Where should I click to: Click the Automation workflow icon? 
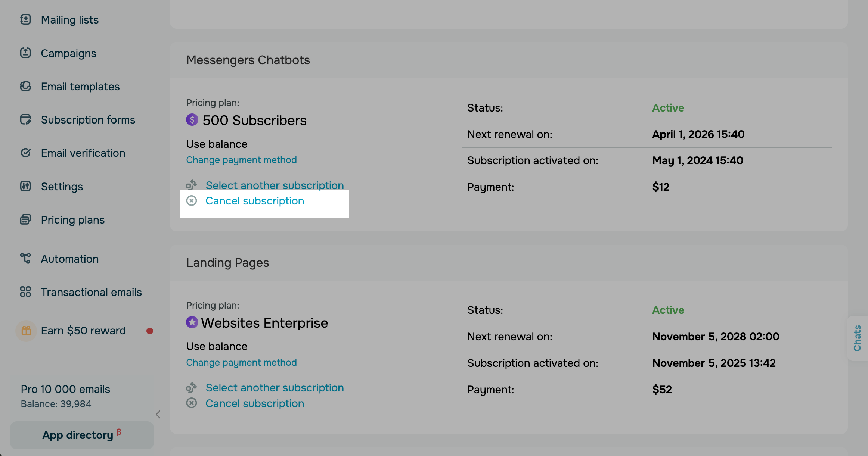pyautogui.click(x=25, y=259)
